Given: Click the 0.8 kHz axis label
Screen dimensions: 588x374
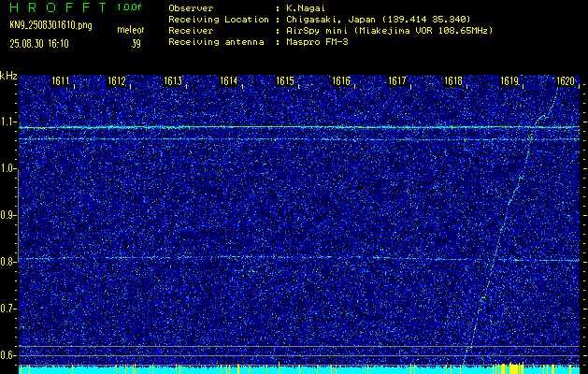Looking at the screenshot, I should 7,262.
